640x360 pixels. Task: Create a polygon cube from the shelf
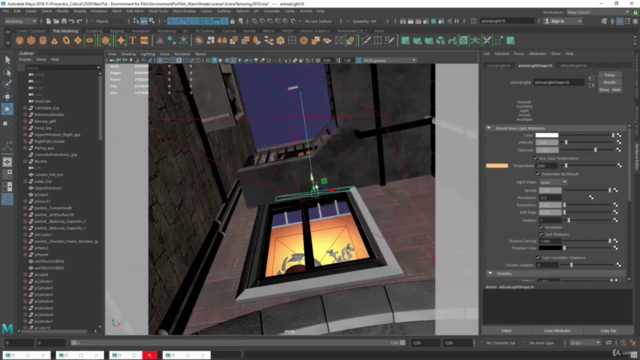click(31, 40)
